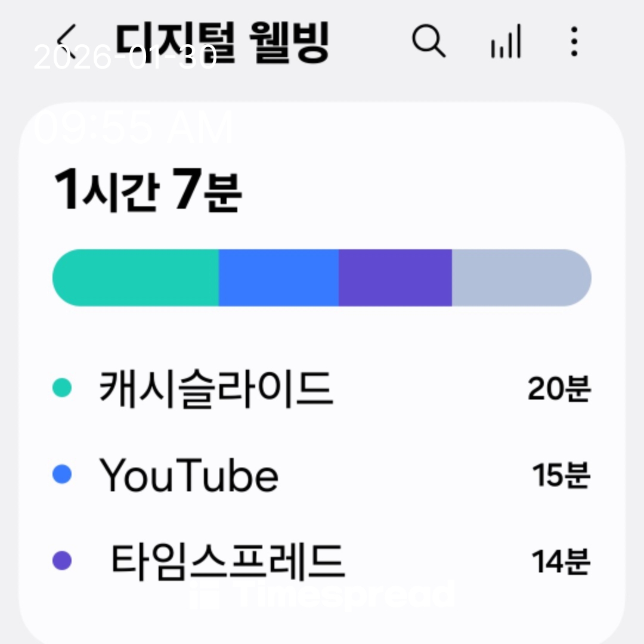Open the 타임스프레드 app usage entry
644x644 pixels.
pyautogui.click(x=228, y=561)
